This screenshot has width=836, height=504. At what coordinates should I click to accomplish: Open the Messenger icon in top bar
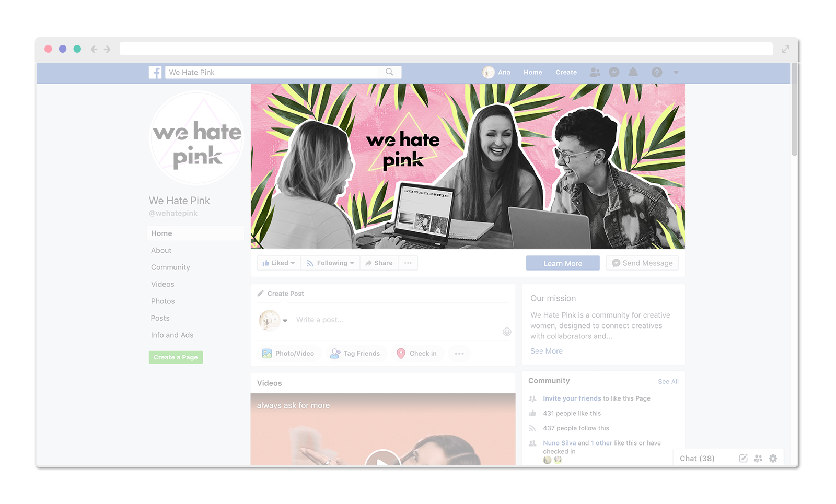click(x=614, y=72)
